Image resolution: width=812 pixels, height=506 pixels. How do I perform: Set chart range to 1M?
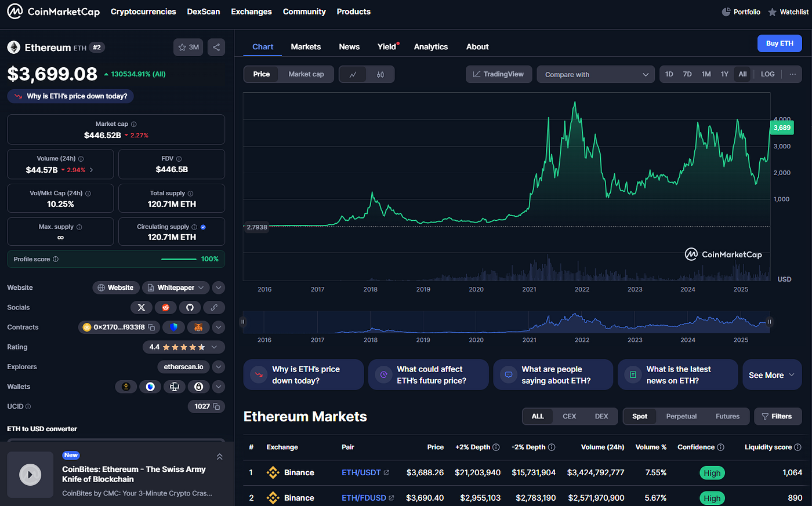706,74
